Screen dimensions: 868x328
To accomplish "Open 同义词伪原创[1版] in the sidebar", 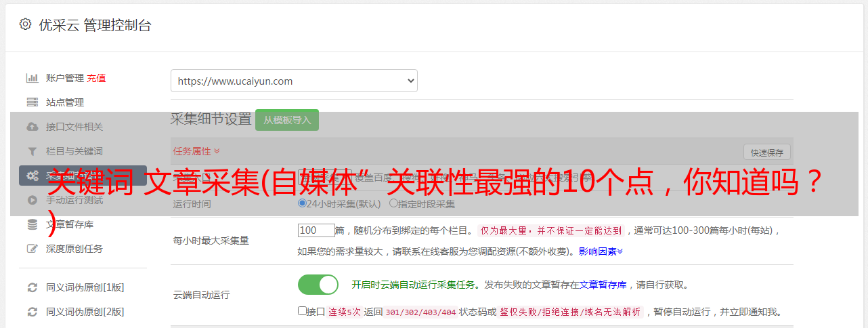I will click(85, 287).
